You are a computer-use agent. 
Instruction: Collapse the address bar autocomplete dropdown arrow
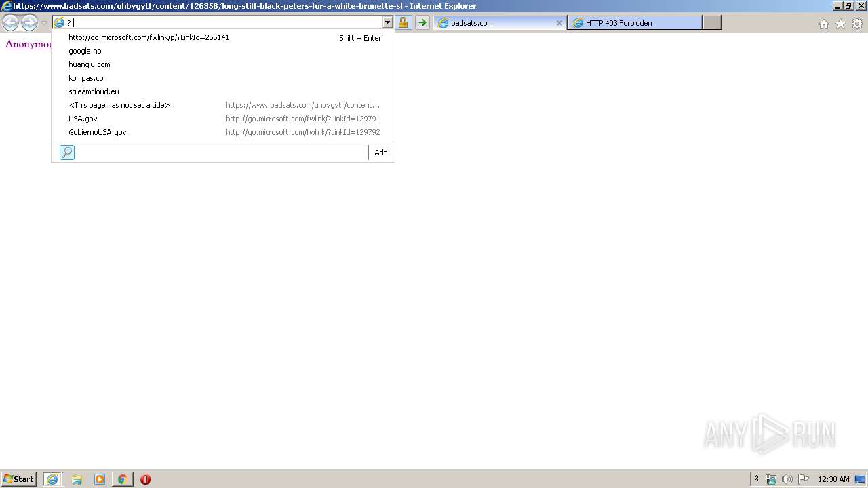click(388, 22)
